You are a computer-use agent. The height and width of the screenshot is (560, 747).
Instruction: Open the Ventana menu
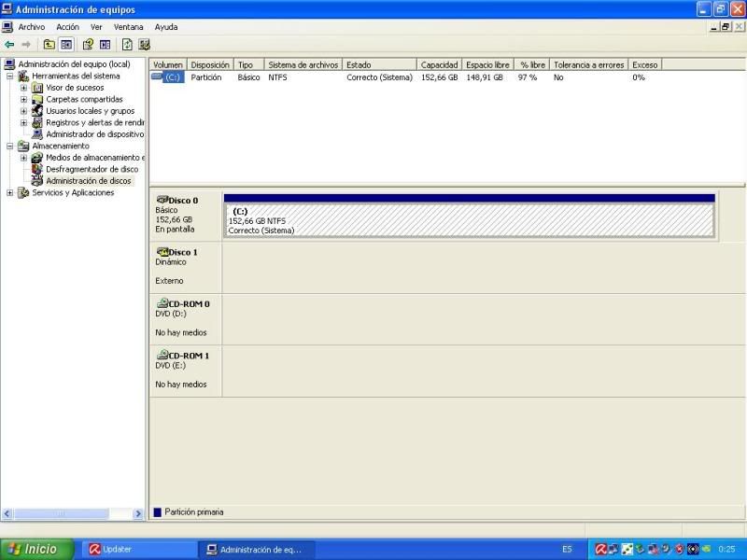point(128,27)
